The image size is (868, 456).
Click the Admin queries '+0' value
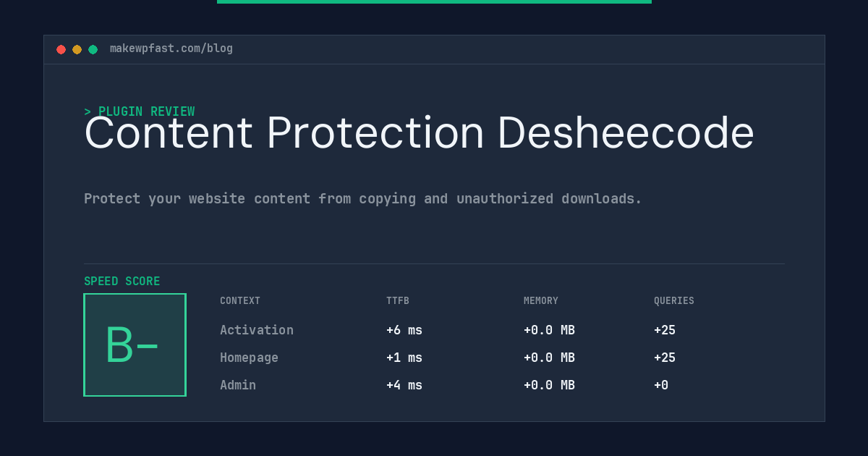(x=661, y=385)
